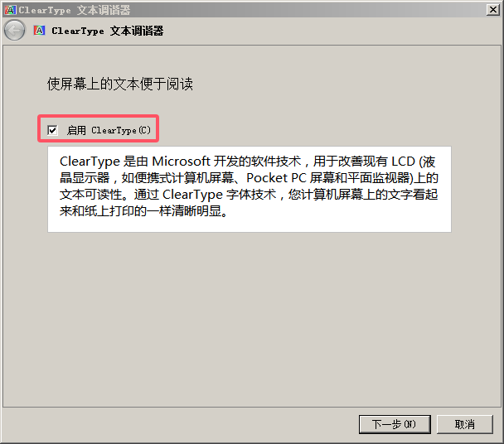Proceed with the 下一步(N) button
The width and height of the screenshot is (504, 444).
(395, 424)
